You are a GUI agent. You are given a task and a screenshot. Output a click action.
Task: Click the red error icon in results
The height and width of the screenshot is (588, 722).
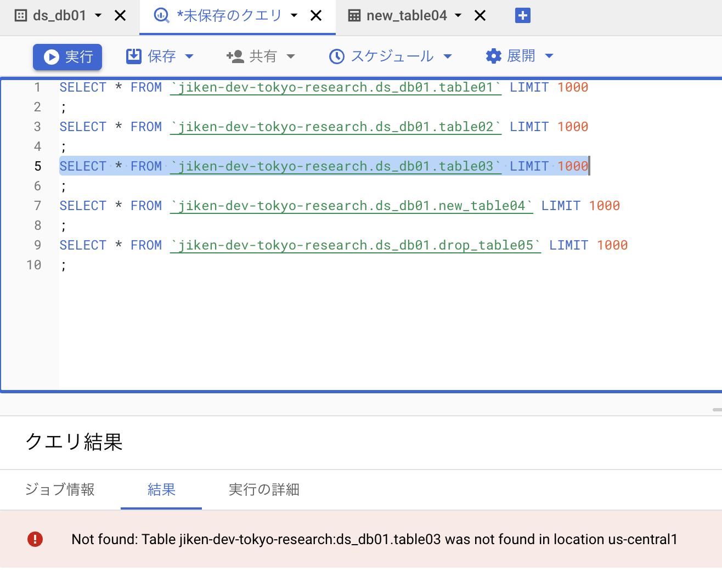coord(35,539)
